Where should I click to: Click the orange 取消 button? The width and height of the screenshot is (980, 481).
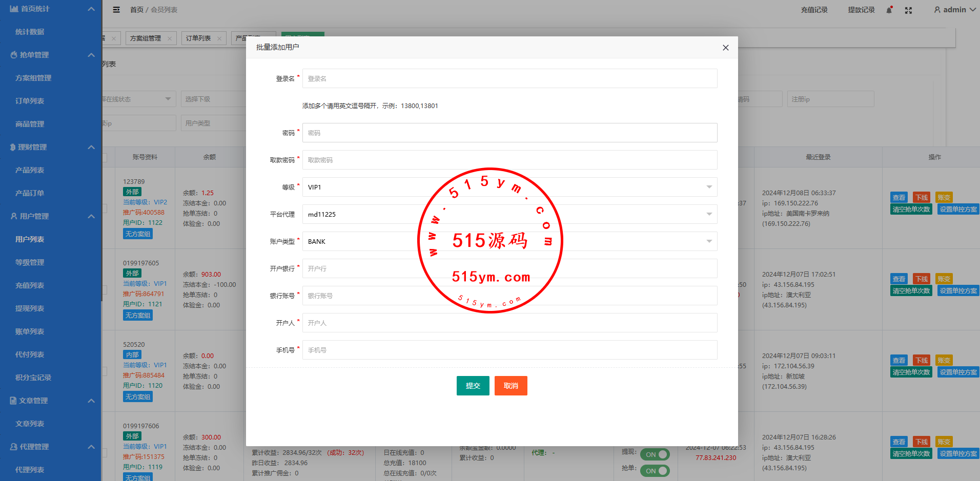511,386
